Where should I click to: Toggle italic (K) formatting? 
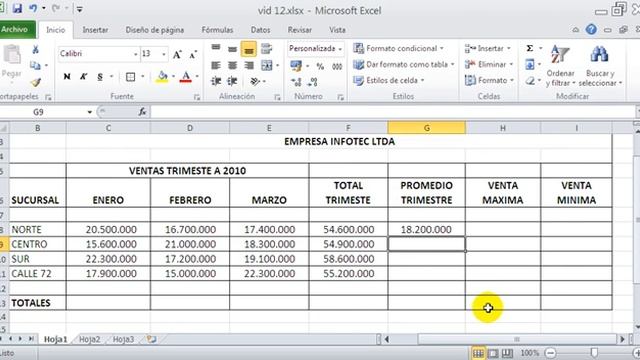pyautogui.click(x=83, y=76)
